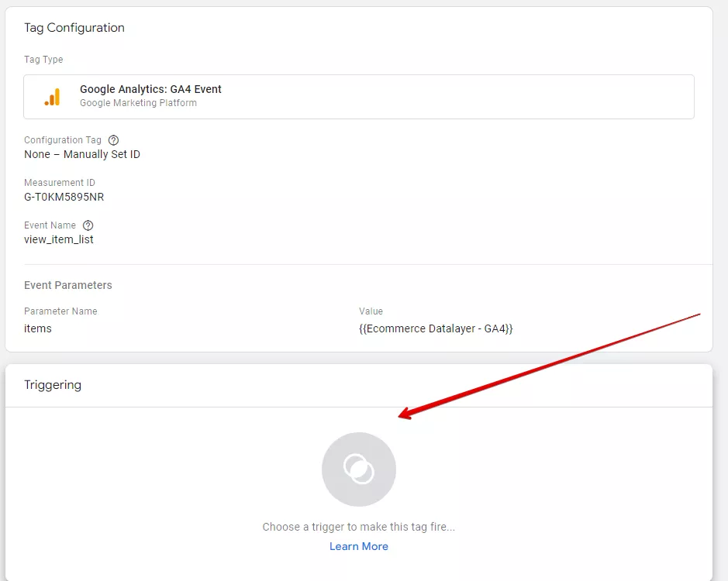This screenshot has width=728, height=581.
Task: Click the Tag Type label
Action: (x=43, y=60)
